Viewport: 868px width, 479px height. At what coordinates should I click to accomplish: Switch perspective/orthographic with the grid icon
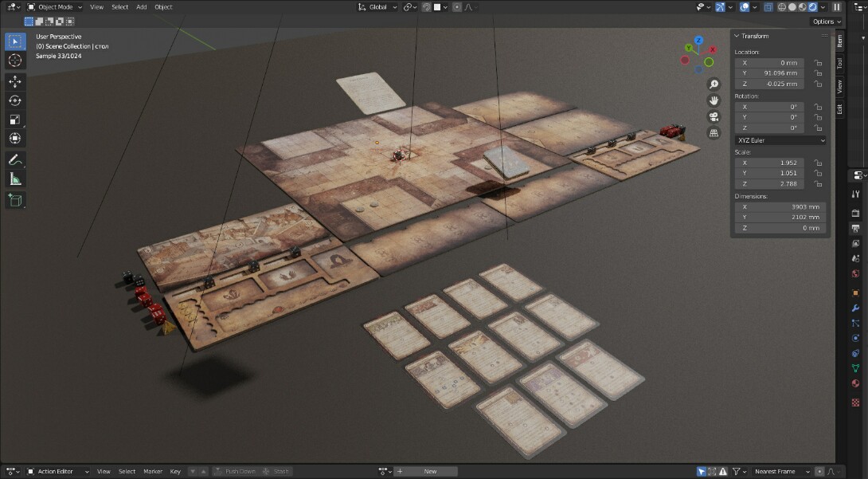tap(714, 133)
